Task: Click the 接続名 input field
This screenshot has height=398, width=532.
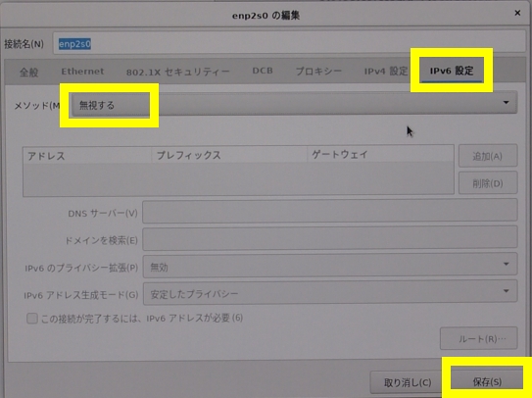Action: tap(289, 43)
